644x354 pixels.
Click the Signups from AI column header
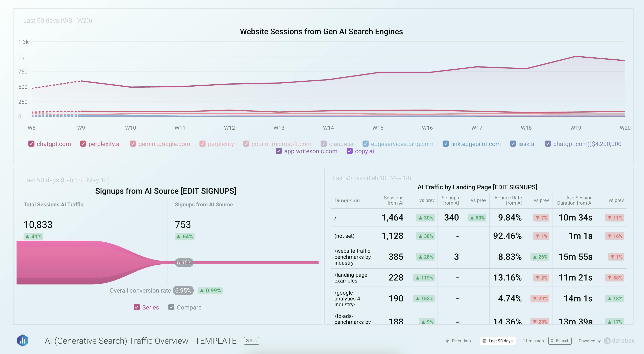click(x=450, y=200)
